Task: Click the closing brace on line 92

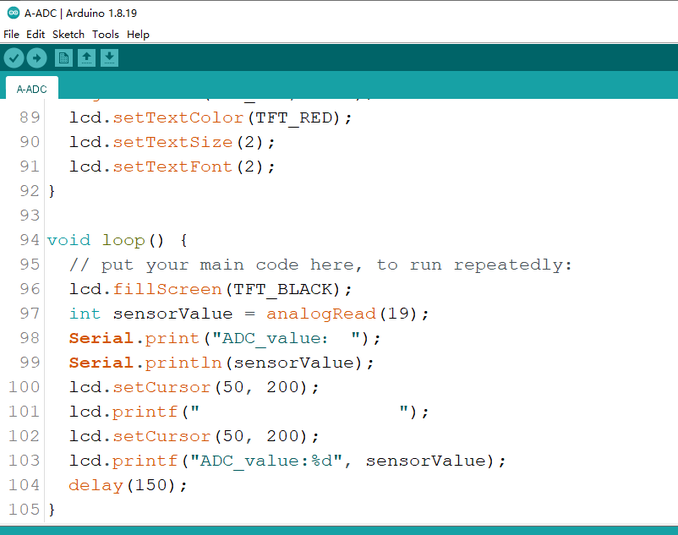Action: point(51,191)
